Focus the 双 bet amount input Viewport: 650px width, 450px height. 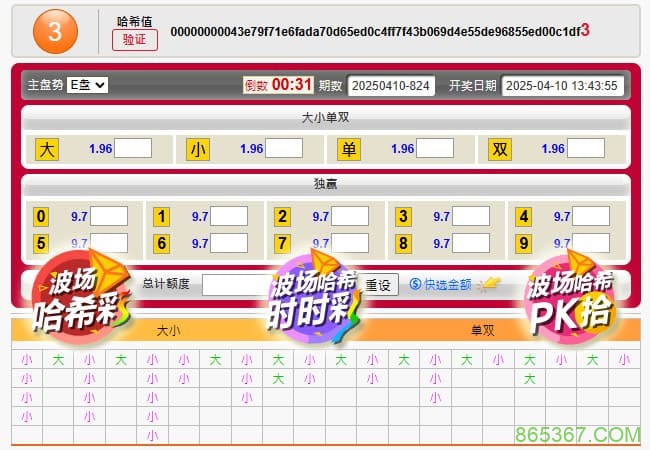click(586, 148)
